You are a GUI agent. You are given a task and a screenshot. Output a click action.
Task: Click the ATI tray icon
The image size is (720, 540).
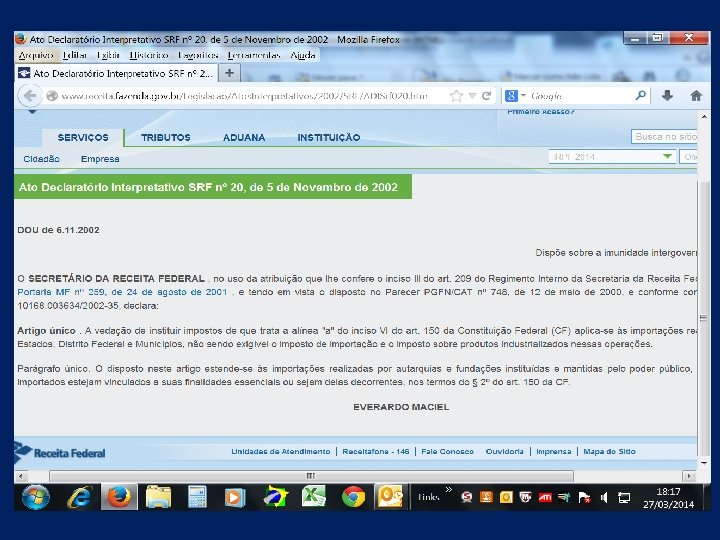point(545,497)
